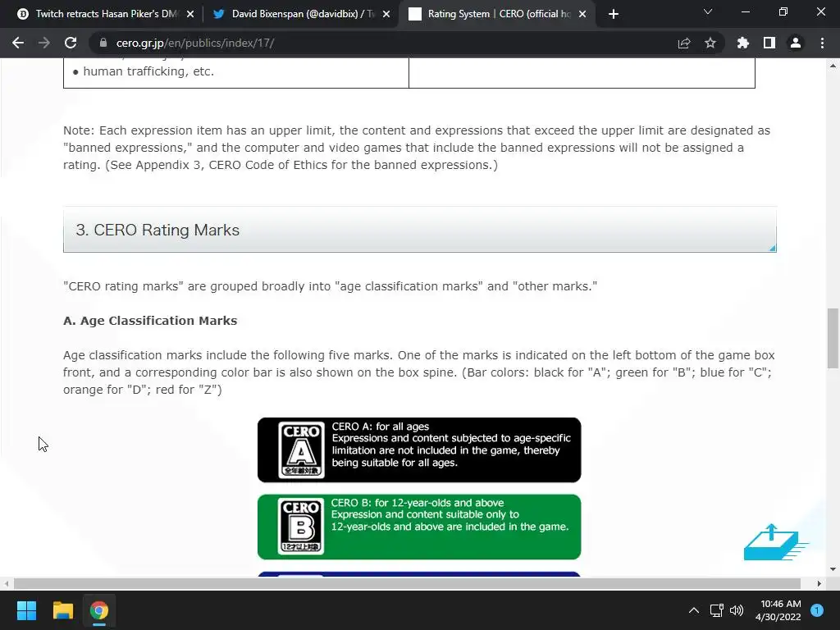This screenshot has width=840, height=630.
Task: Open the clock showing 10:46 AM
Action: [778, 610]
